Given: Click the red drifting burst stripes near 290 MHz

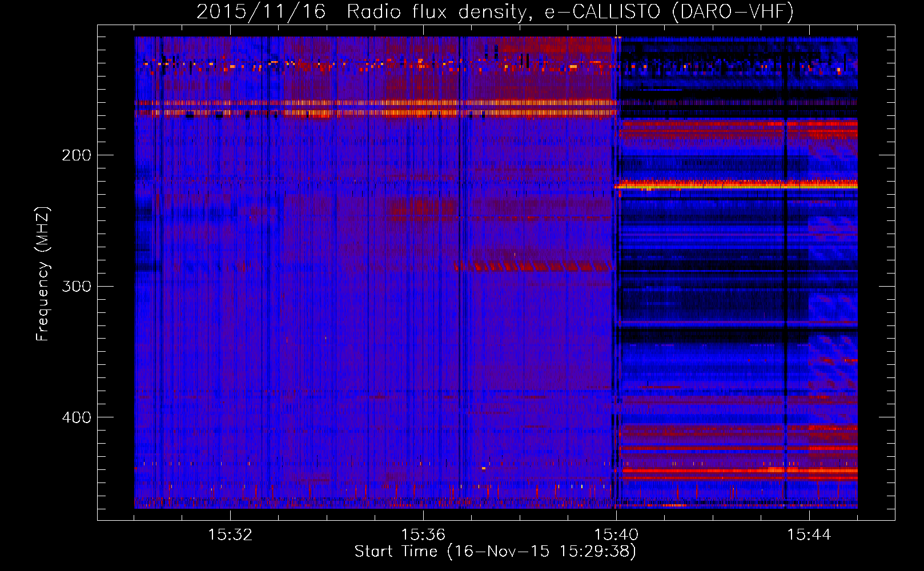Looking at the screenshot, I should click(534, 266).
